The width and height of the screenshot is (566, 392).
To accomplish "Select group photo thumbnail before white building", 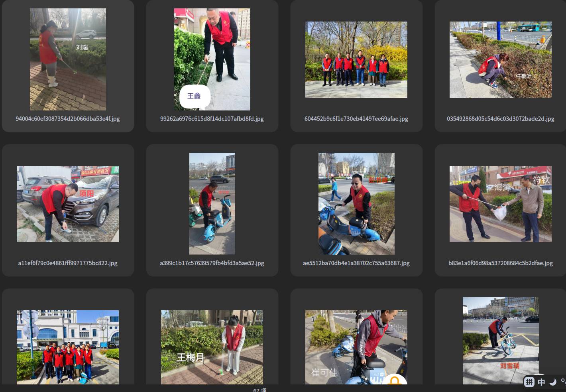I will (68, 347).
